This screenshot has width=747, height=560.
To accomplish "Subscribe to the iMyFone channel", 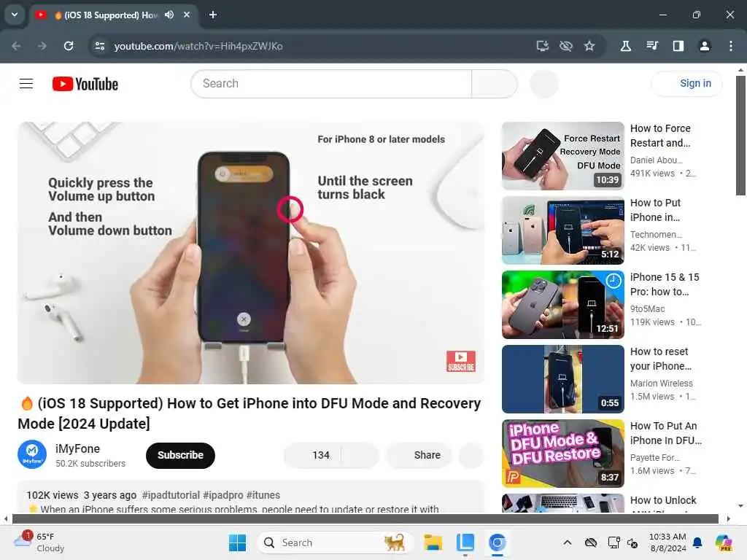I will tap(180, 455).
